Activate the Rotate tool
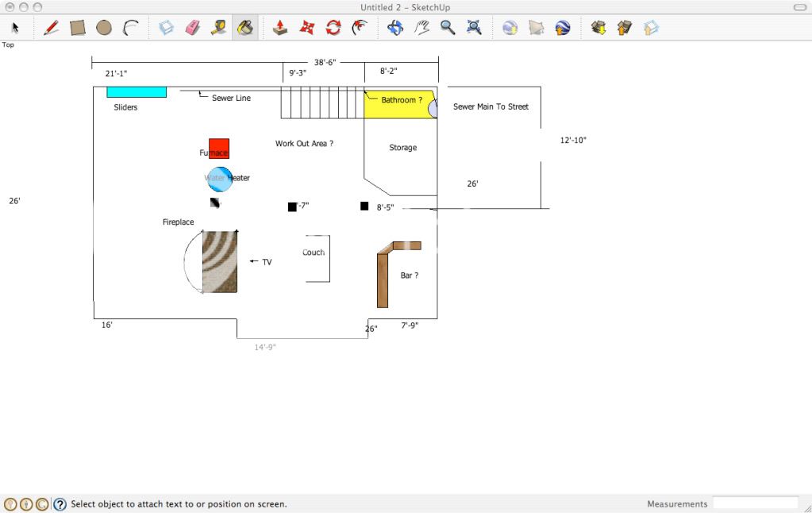 coord(333,28)
